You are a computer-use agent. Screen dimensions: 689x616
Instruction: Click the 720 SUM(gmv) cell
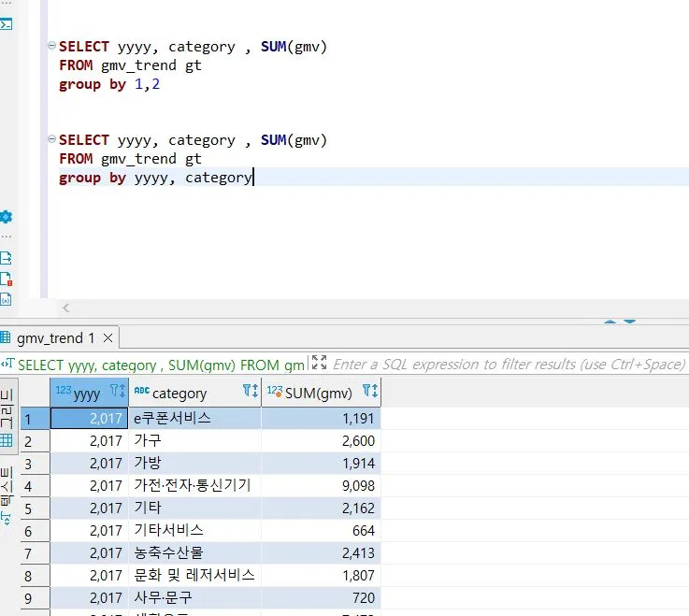click(x=322, y=597)
